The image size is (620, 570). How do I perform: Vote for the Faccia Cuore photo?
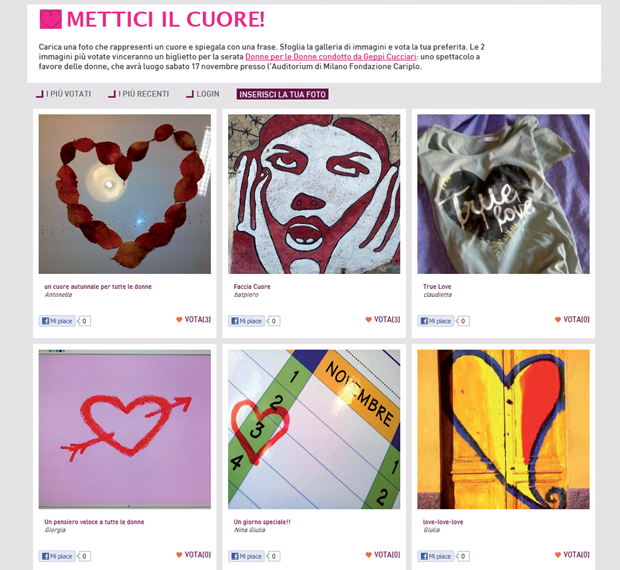(x=383, y=319)
